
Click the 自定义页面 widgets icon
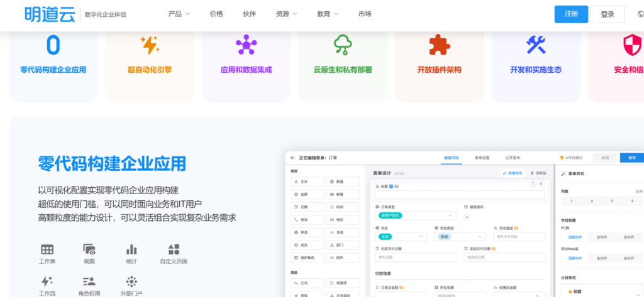174,249
